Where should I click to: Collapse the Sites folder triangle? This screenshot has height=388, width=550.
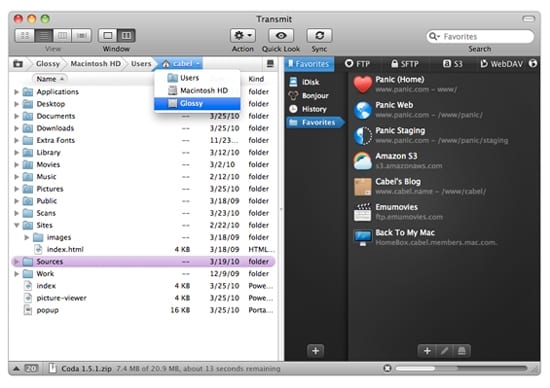pos(16,225)
